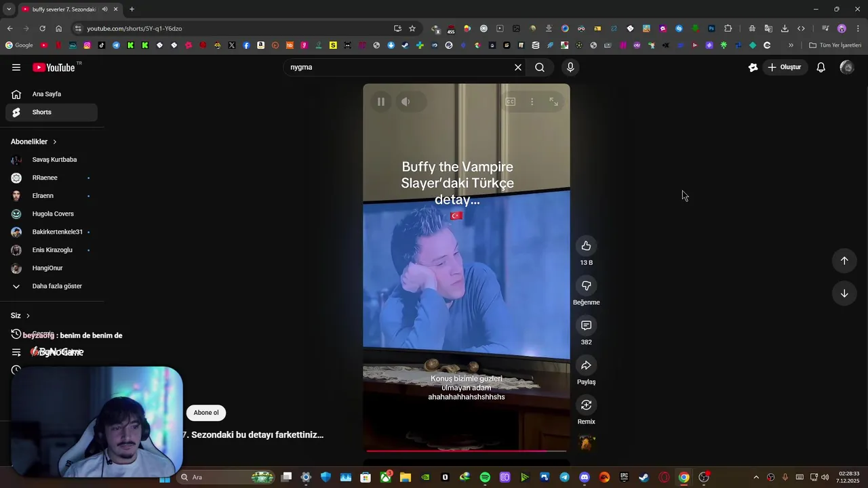Open the account avatar menu
Image resolution: width=868 pixels, height=488 pixels.
point(846,67)
